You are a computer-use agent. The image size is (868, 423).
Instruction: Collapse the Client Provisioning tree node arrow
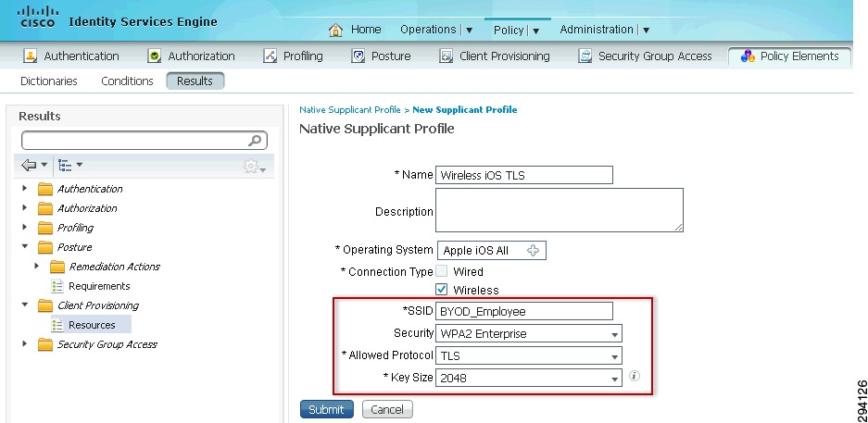(24, 305)
